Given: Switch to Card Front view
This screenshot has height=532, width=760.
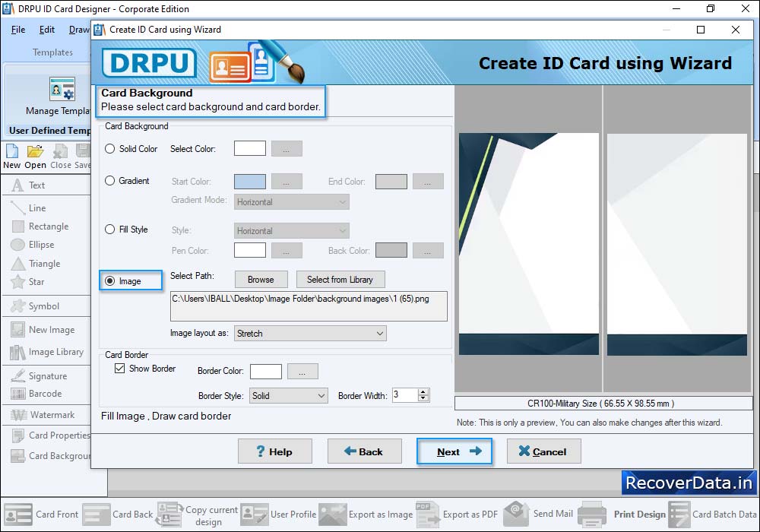Looking at the screenshot, I should click(41, 514).
